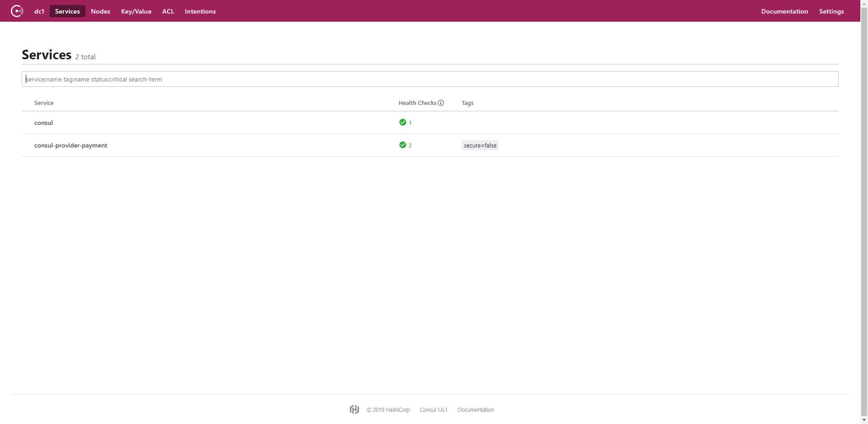Click the consul-provider-payment passing check icon
Image resolution: width=868 pixels, height=424 pixels.
[x=402, y=145]
